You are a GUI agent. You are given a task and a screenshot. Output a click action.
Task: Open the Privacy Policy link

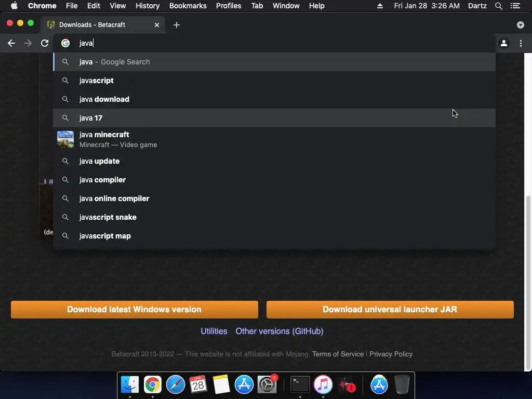pos(391,354)
